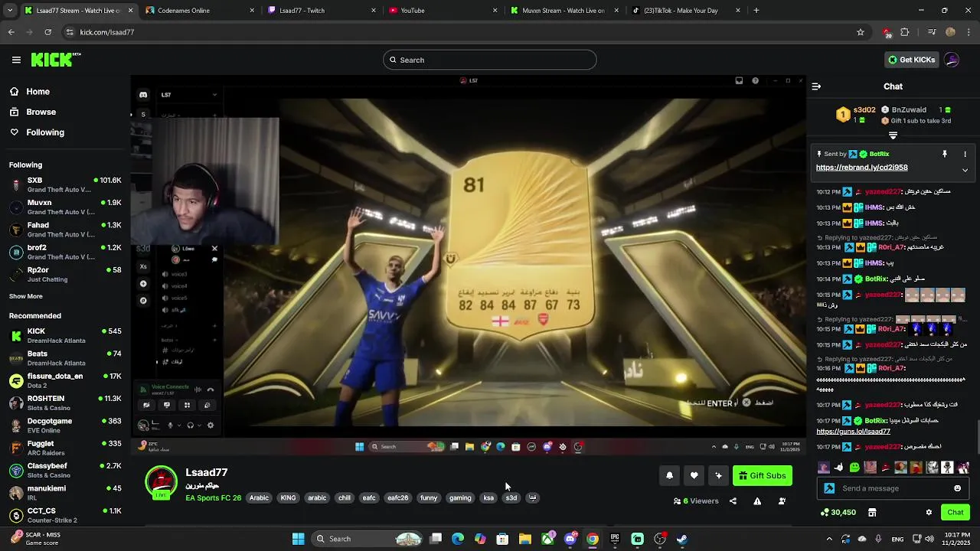Switch to TikTok - Make Your Day tab
The width and height of the screenshot is (980, 551).
pos(685,11)
